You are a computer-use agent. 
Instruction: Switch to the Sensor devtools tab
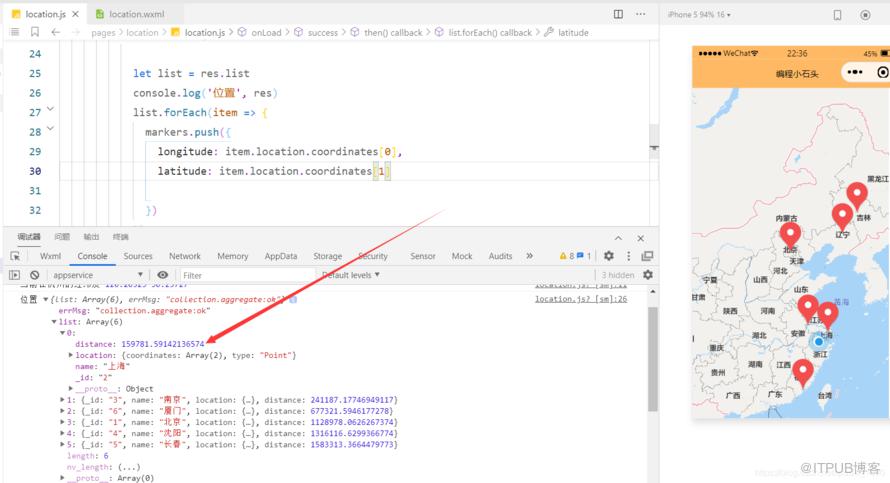pyautogui.click(x=423, y=256)
